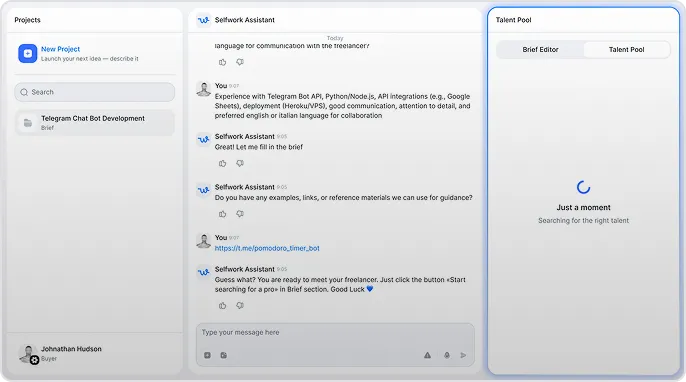Thumbs up the 'Do you have any examples' message
686x382 pixels.
point(222,214)
